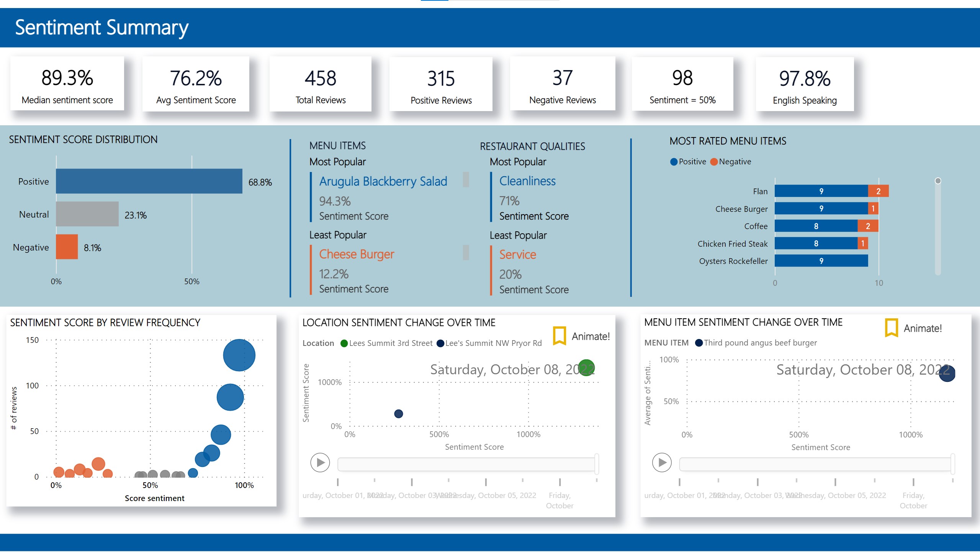The height and width of the screenshot is (552, 980).
Task: Click Cheese Burger positive bar
Action: coord(821,209)
